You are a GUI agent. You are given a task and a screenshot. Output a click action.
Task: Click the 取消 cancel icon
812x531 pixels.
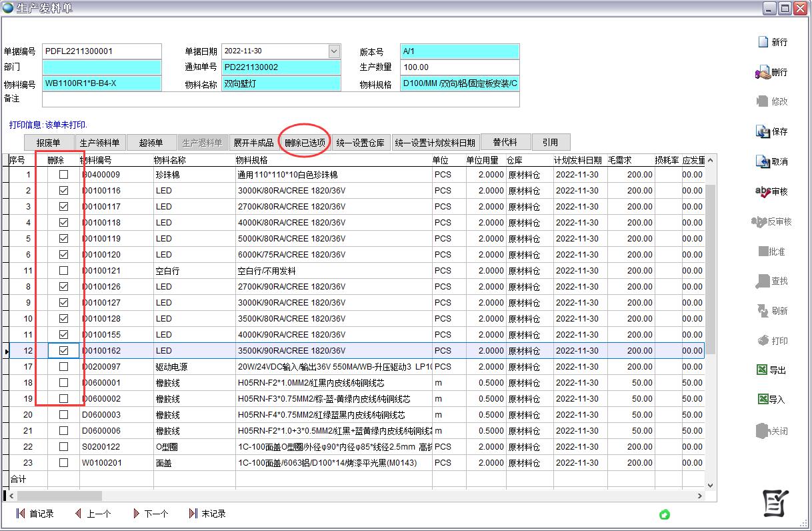coord(763,161)
